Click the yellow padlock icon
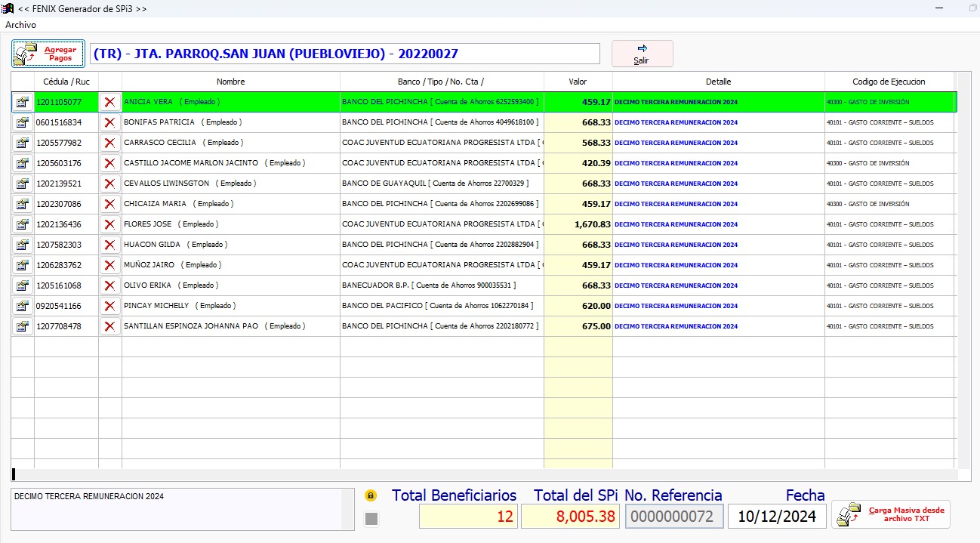 tap(371, 495)
